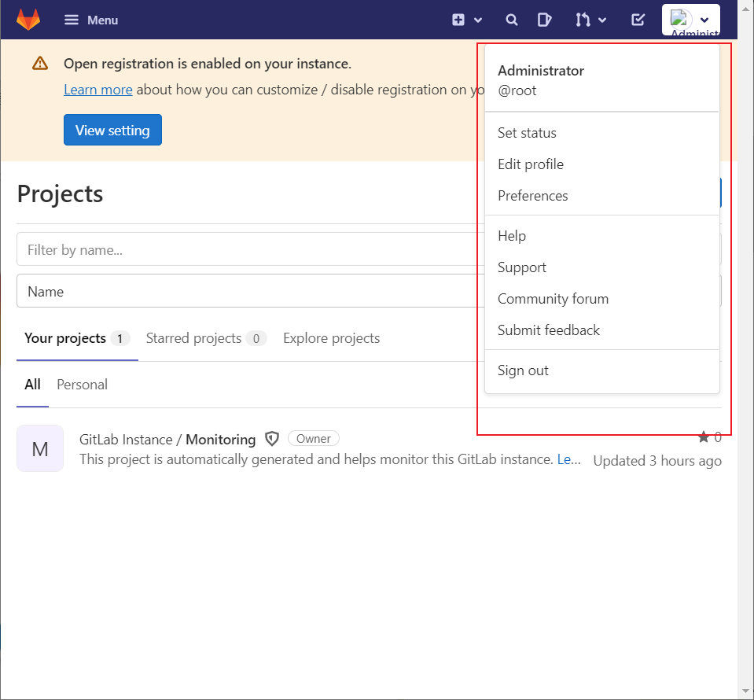Open Preferences from user menu
This screenshot has width=754, height=700.
click(532, 196)
